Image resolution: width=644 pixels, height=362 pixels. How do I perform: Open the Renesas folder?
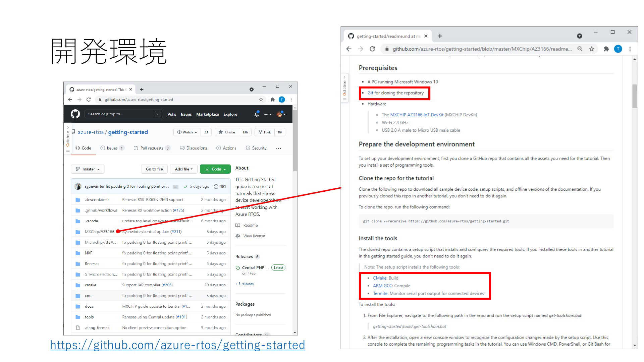[x=92, y=264]
